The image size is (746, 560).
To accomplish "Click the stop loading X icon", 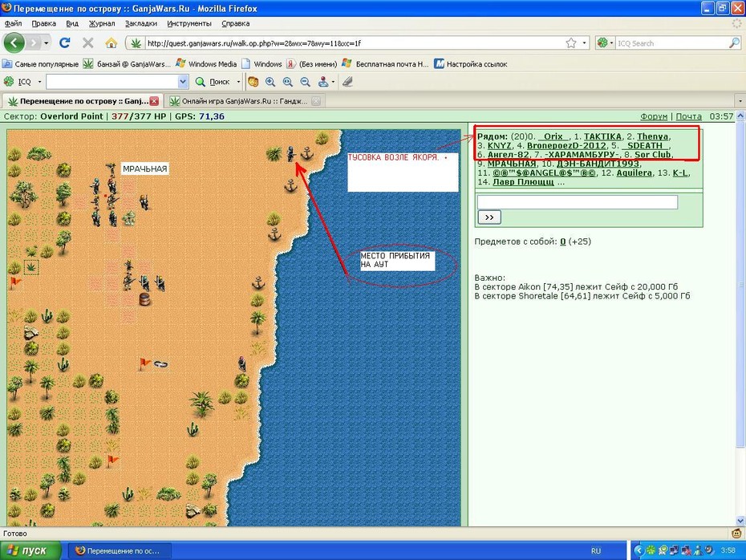I will pyautogui.click(x=88, y=43).
